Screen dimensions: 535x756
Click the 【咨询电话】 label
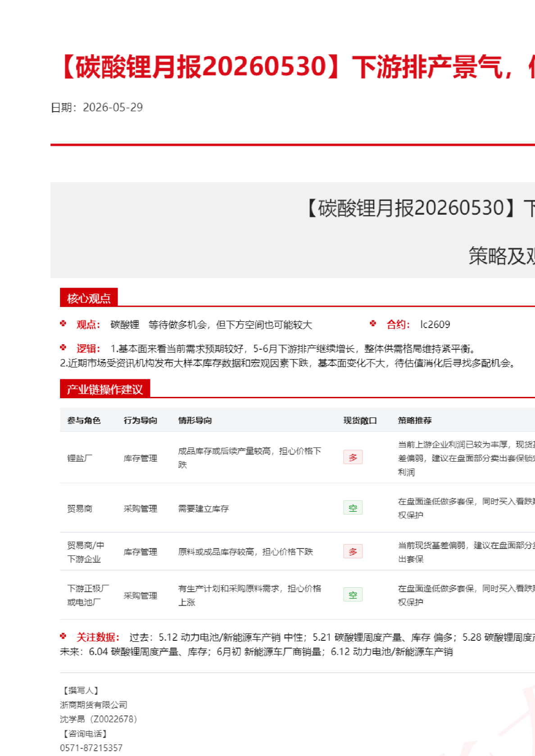[84, 733]
